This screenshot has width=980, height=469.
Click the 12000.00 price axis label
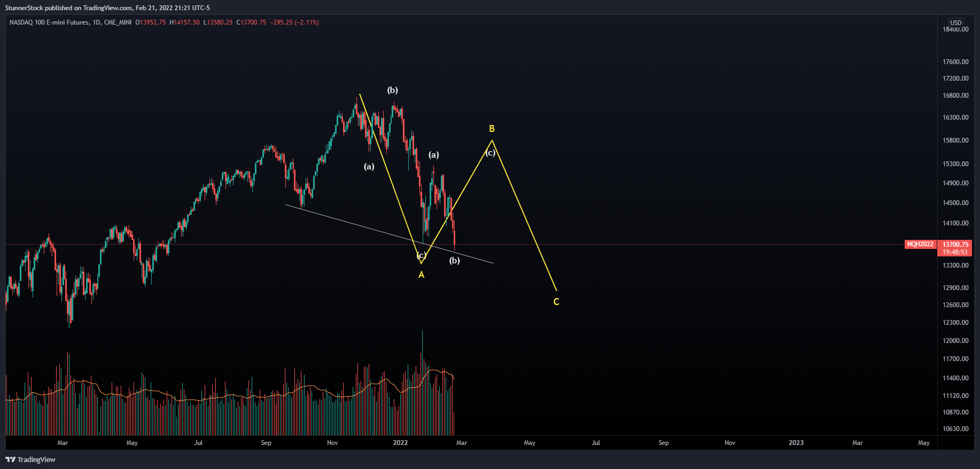[955, 341]
